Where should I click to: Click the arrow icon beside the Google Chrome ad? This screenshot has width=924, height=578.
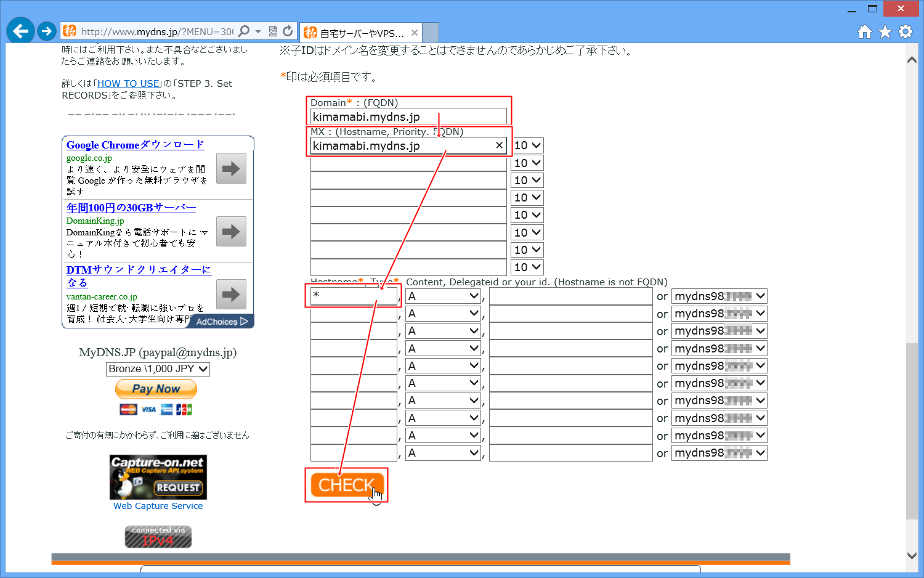coord(231,168)
